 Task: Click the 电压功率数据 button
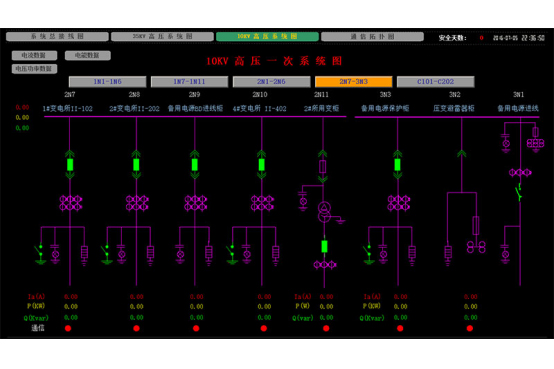point(34,69)
